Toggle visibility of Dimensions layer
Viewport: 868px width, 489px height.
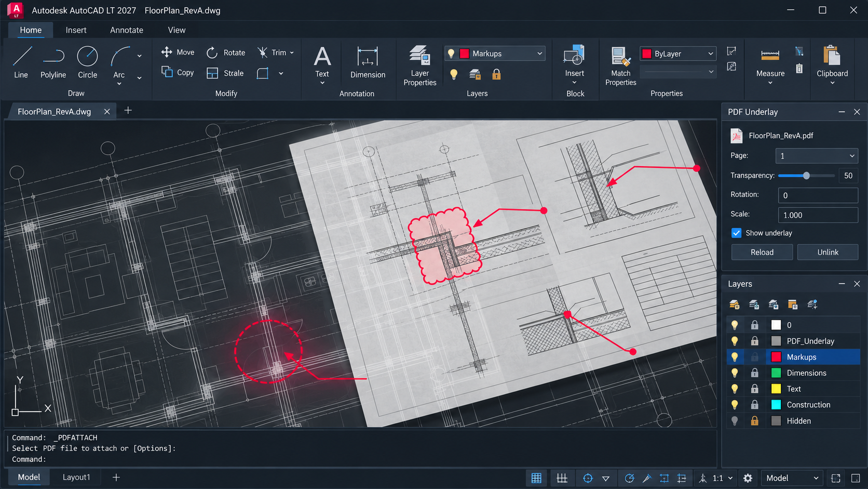[735, 373]
